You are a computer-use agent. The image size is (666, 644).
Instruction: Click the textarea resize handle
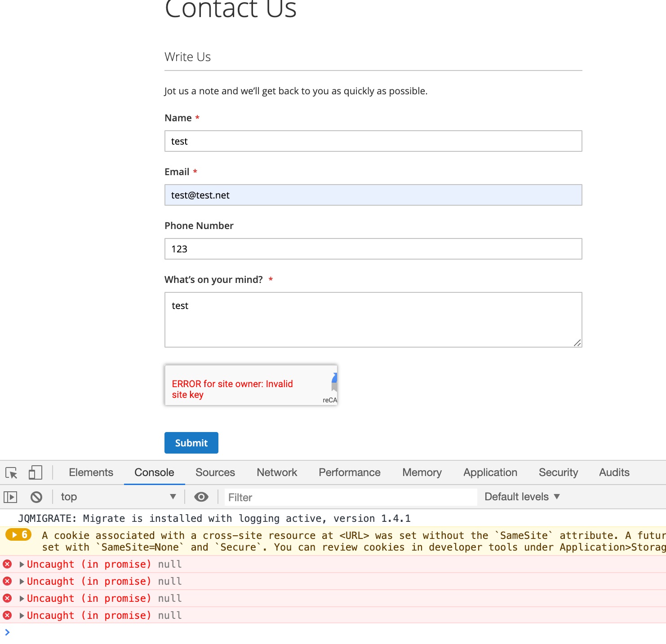pyautogui.click(x=577, y=343)
